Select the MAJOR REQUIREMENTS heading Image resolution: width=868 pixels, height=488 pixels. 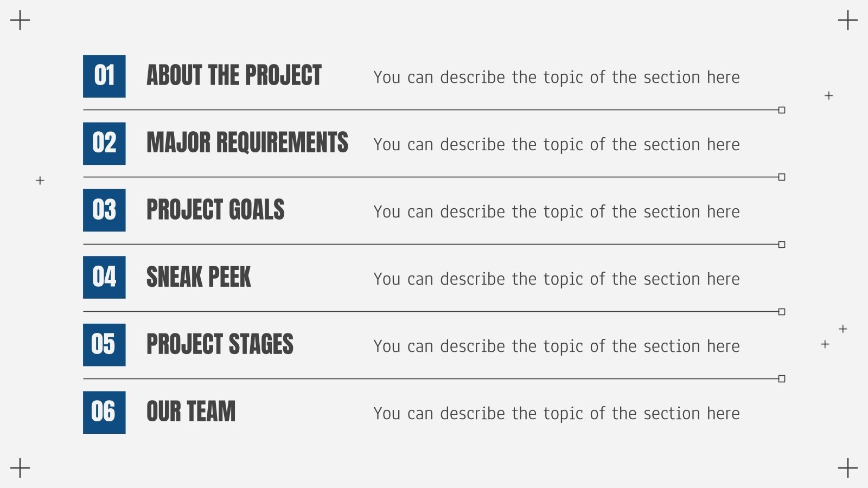[247, 143]
